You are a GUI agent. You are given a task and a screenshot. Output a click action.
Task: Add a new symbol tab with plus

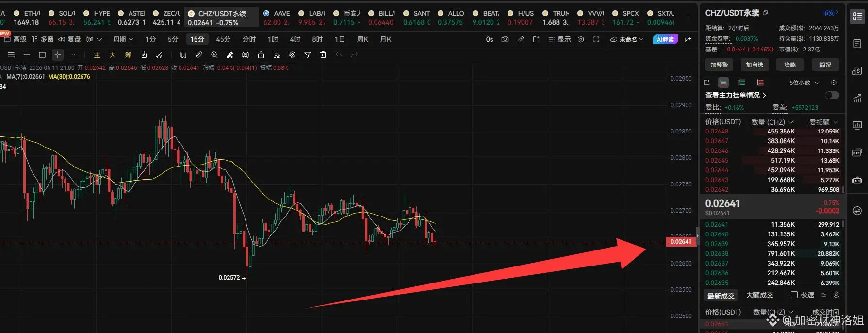688,17
